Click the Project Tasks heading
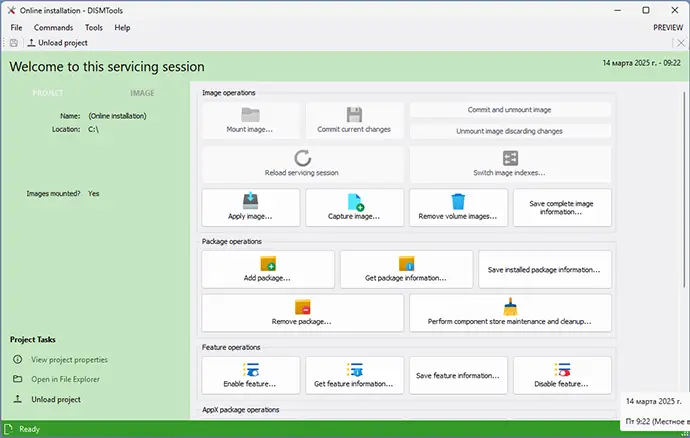The height and width of the screenshot is (438, 690). (x=33, y=339)
